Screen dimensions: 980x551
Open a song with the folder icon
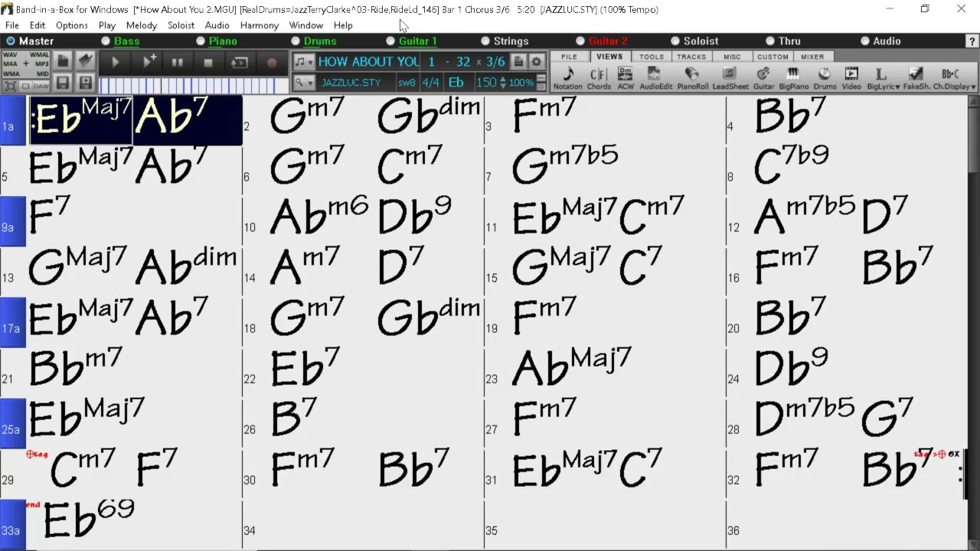[85, 60]
